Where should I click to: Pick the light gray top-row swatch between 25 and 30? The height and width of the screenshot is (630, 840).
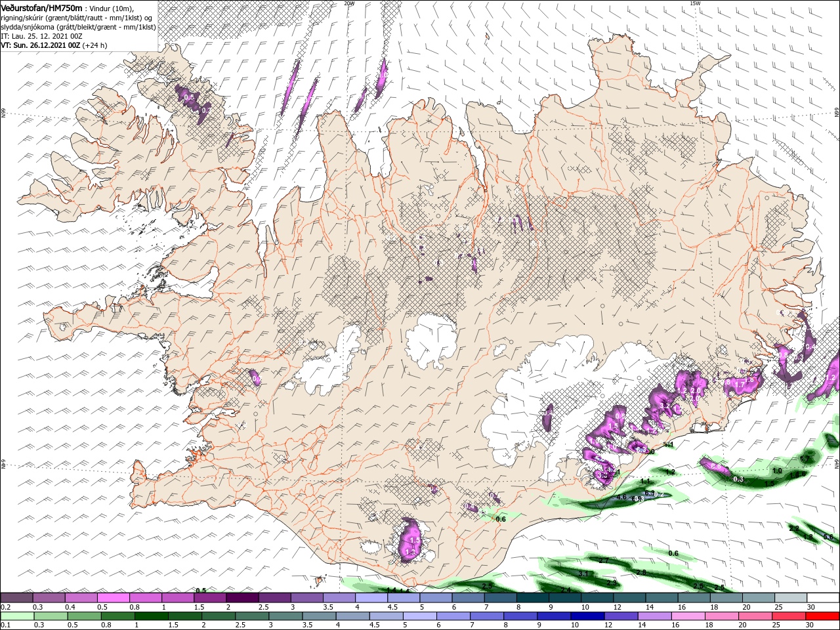(791, 598)
